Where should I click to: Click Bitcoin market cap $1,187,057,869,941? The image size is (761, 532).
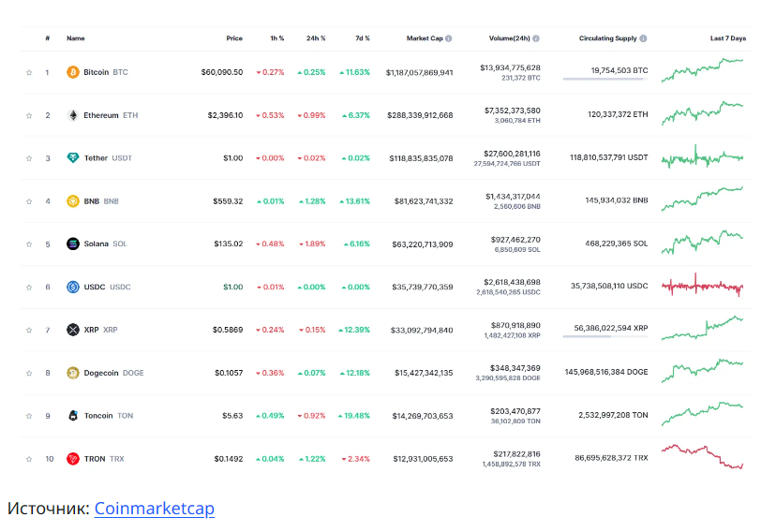pos(419,73)
